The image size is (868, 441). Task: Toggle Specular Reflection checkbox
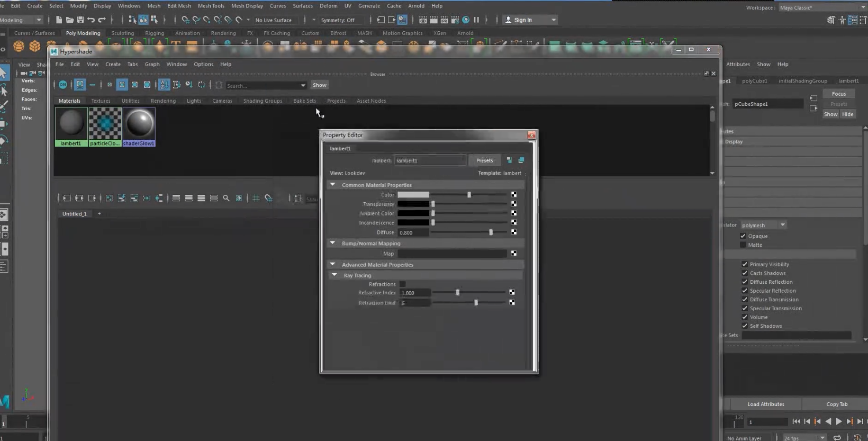click(745, 291)
